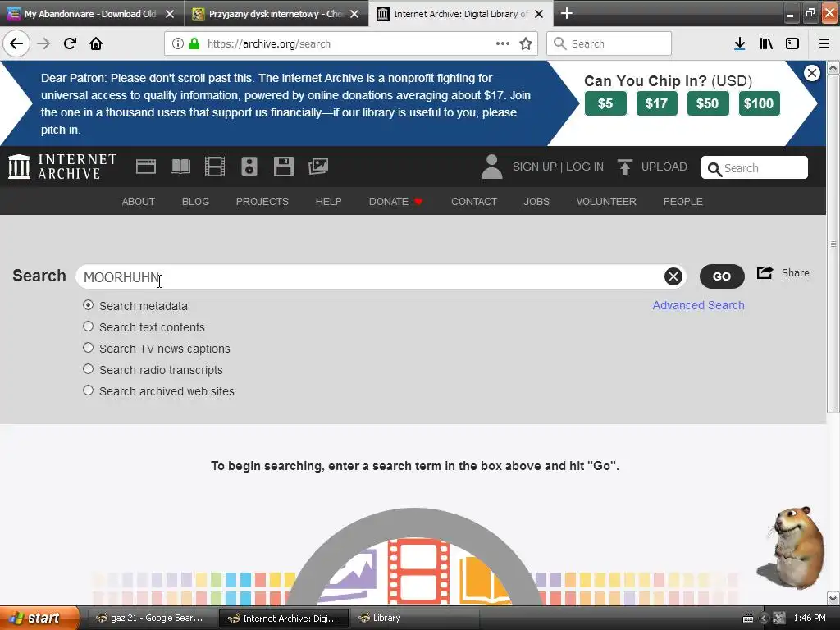Screen dimensions: 840x630
Task: Close the Internet Archive tab
Action: 540,14
